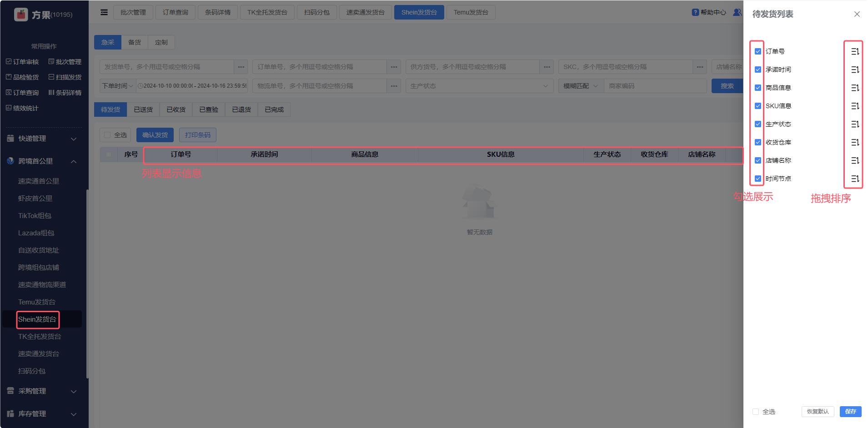This screenshot has width=868, height=428.
Task: Click the 恢复默认 button
Action: (x=818, y=412)
